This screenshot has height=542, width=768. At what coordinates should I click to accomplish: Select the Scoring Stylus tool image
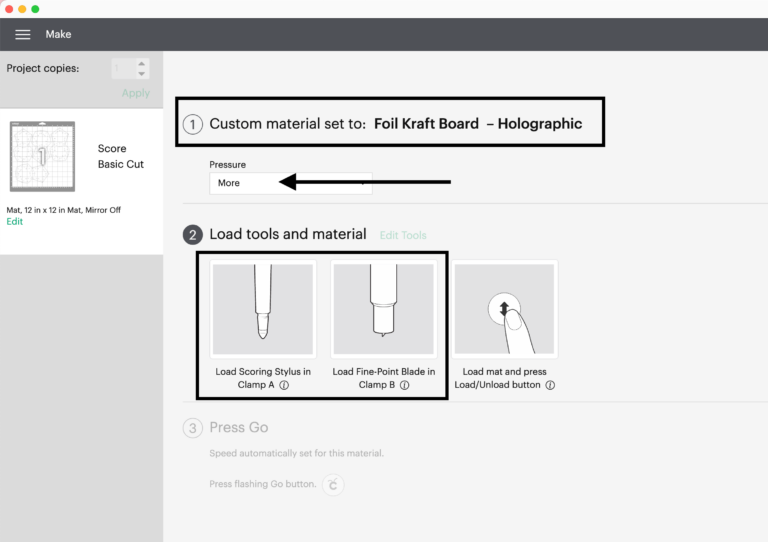click(x=264, y=308)
